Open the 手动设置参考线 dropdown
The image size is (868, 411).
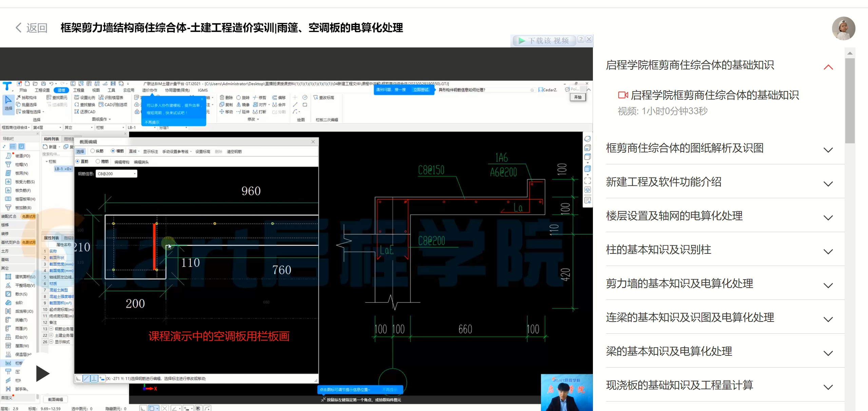point(177,151)
